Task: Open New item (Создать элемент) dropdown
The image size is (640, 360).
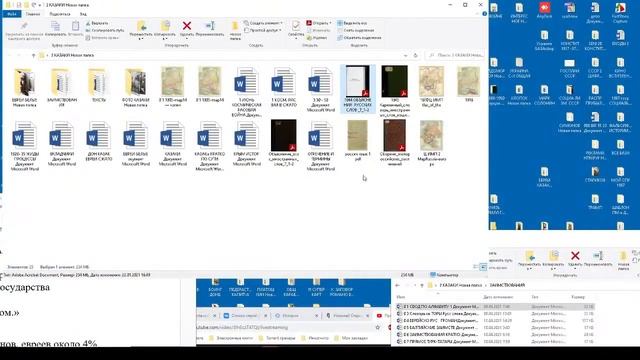Action: (263, 23)
